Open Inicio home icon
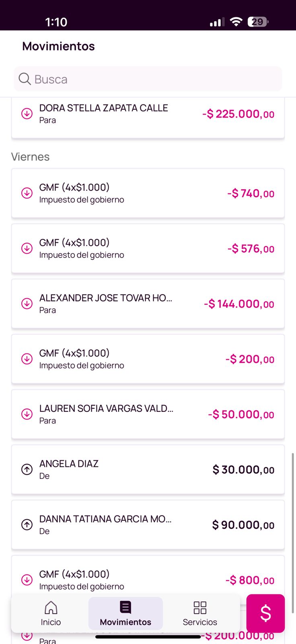 click(51, 608)
